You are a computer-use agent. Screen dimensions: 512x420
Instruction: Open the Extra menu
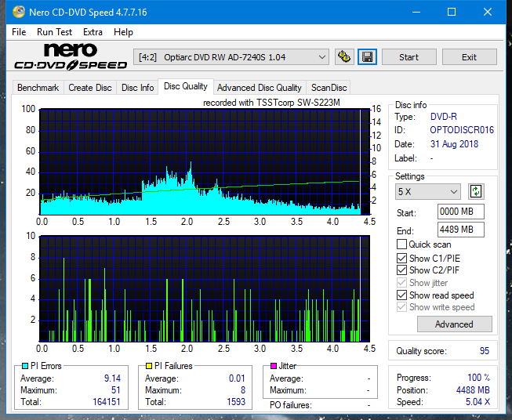93,32
